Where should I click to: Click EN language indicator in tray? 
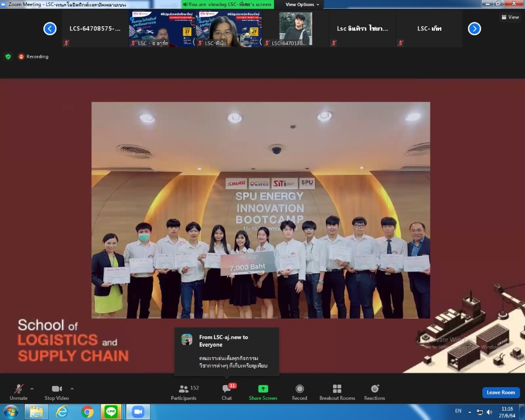click(458, 411)
